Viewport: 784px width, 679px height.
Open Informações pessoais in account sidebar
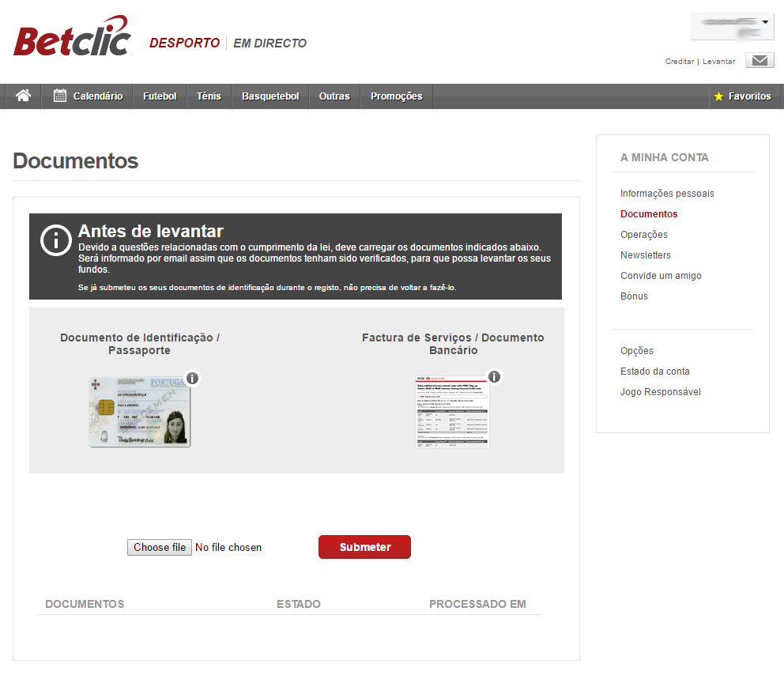coord(667,194)
